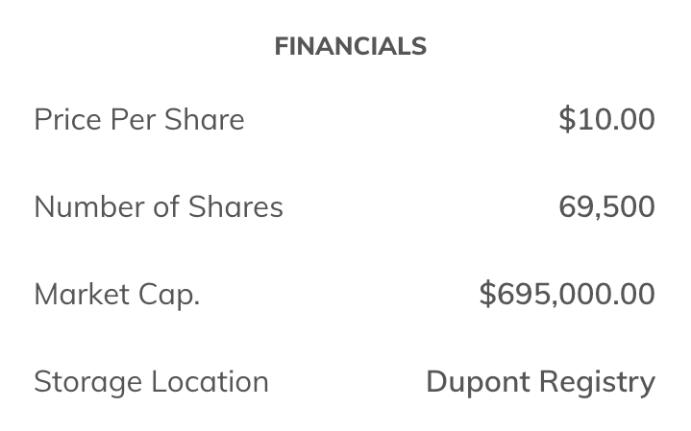Click the FINANCIALS section heading
This screenshot has width=691, height=431.
point(350,47)
